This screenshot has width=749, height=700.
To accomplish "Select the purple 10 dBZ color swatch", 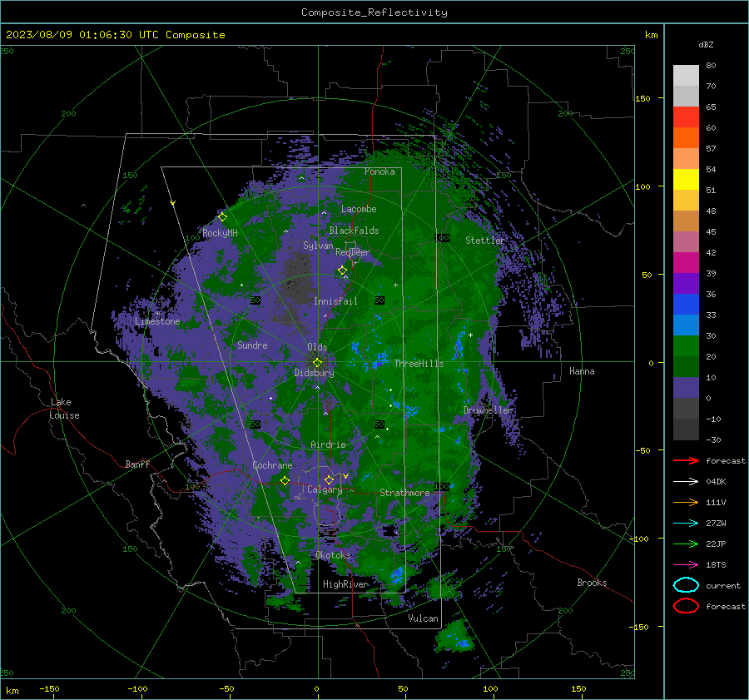I will pos(686,388).
